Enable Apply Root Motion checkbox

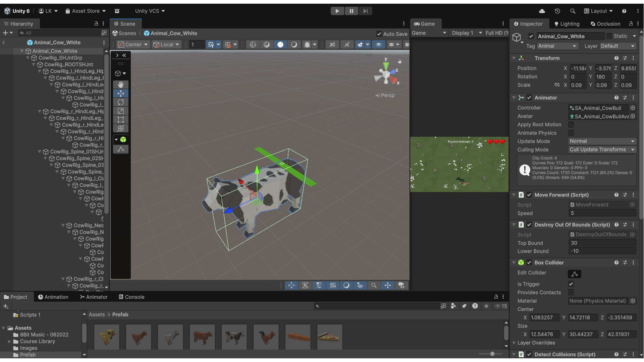click(571, 125)
